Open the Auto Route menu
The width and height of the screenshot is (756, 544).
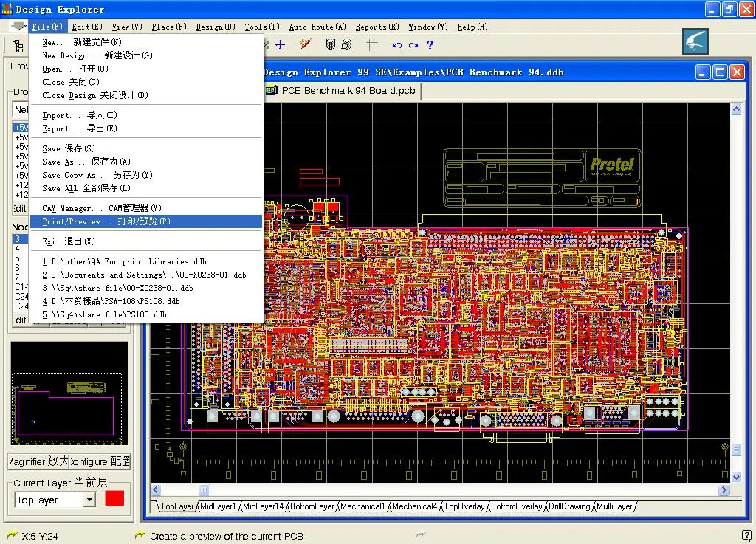click(x=317, y=27)
